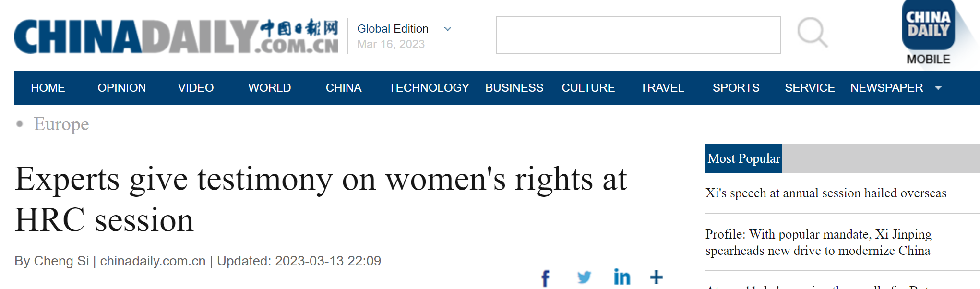Select the Culture navigation item
The image size is (980, 289).
[x=588, y=88]
